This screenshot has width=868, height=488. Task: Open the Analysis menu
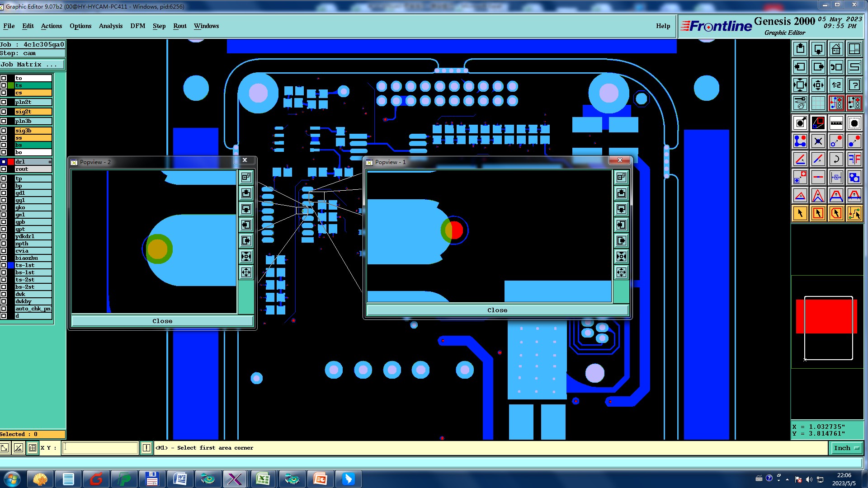[110, 26]
